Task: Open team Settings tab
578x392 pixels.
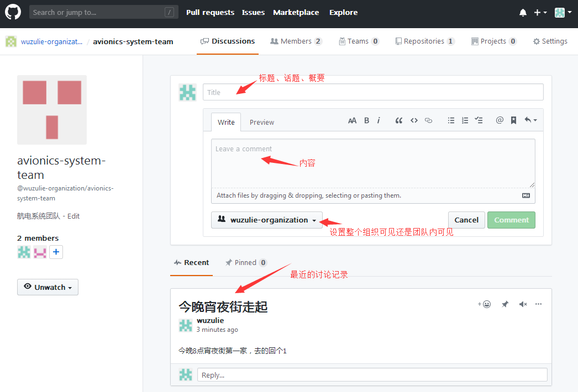Action: [x=550, y=41]
